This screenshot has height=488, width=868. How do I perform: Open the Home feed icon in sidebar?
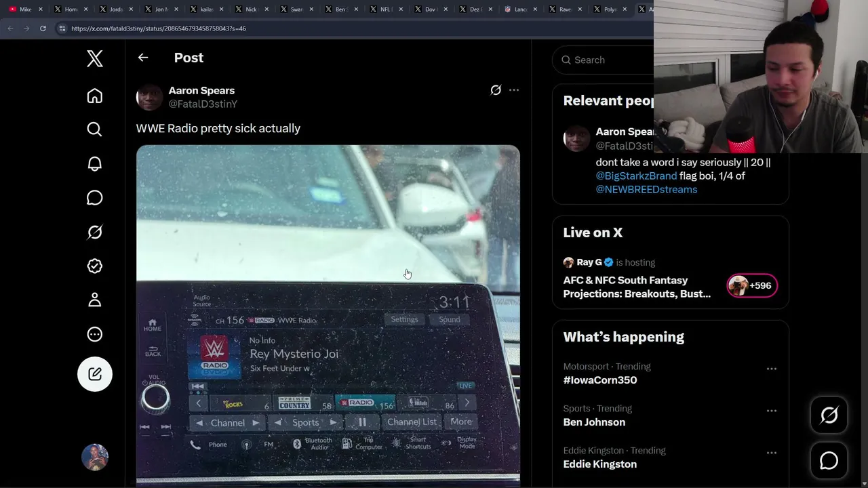pos(95,96)
